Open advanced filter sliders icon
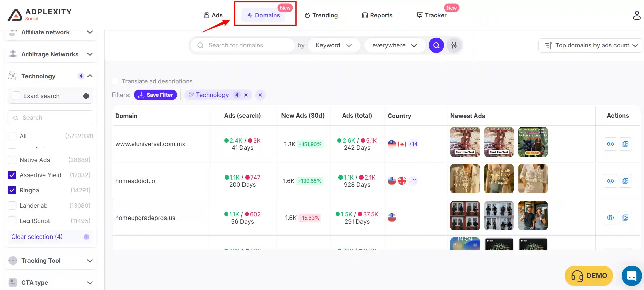Image resolution: width=644 pixels, height=290 pixels. (x=454, y=45)
